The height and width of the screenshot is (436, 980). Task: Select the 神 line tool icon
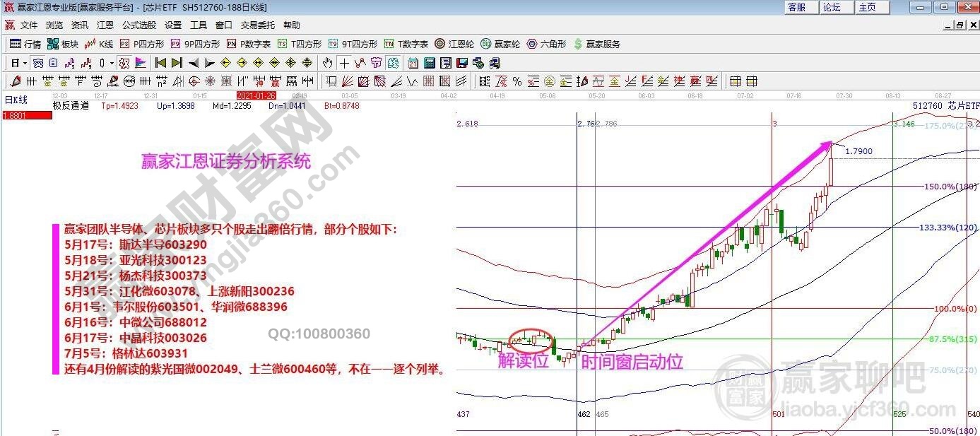[x=259, y=81]
